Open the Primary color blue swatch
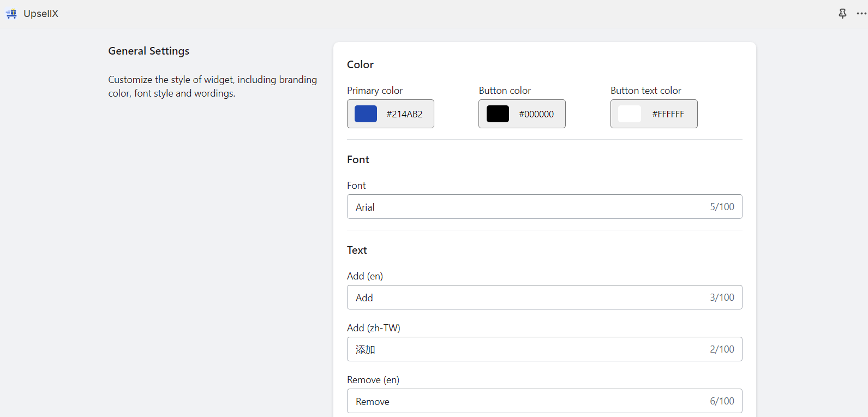Screen dimensions: 868x417 tap(366, 114)
